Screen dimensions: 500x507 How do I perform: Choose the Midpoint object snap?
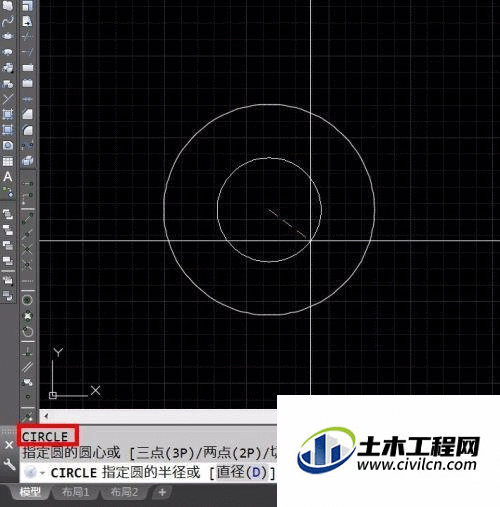pyautogui.click(x=27, y=234)
